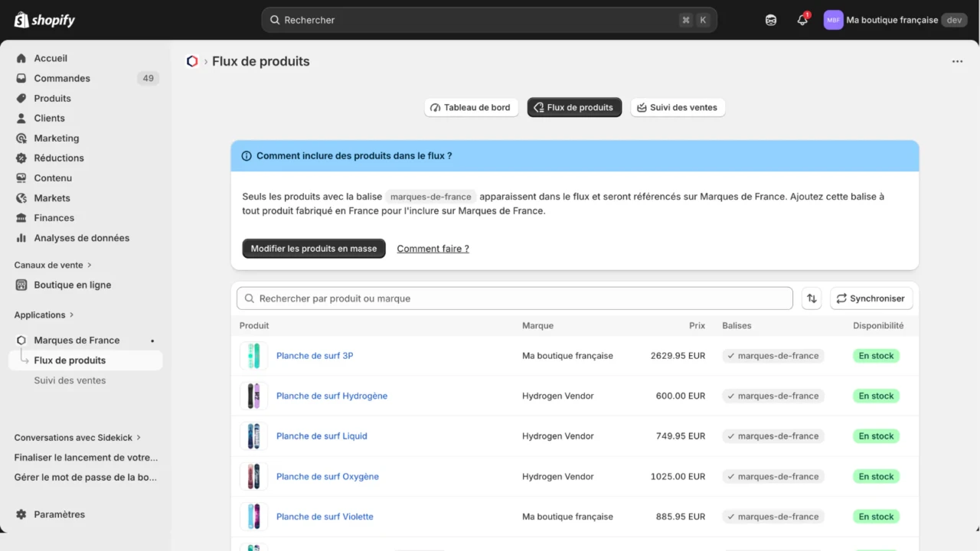
Task: Open the notifications bell
Action: tap(802, 20)
